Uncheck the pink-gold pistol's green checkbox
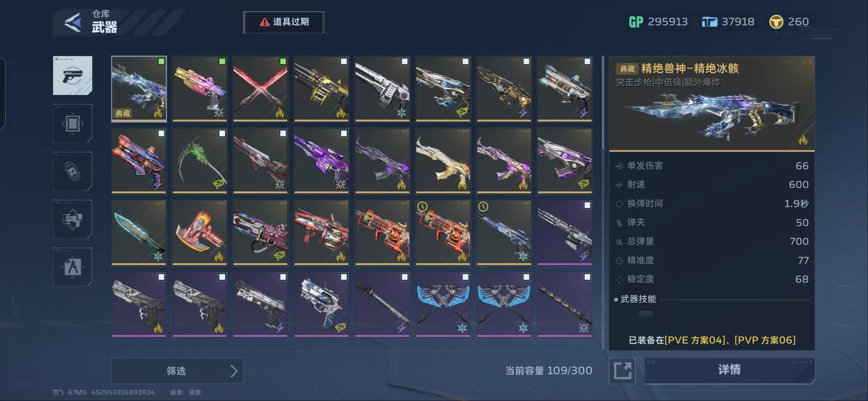Viewport: 868px width, 401px height. coord(222,61)
